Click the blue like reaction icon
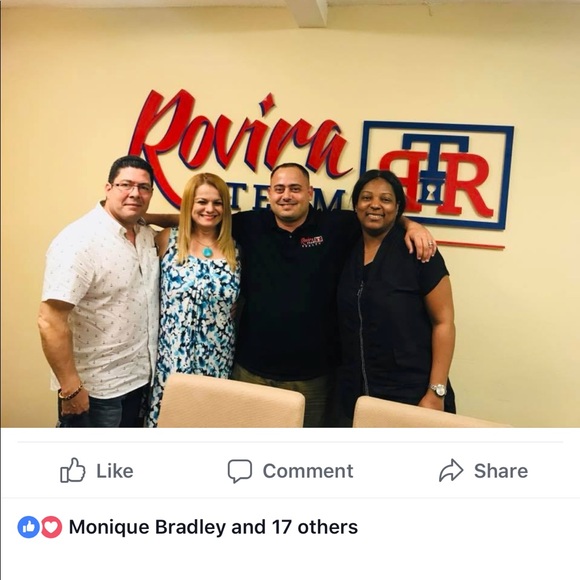 28,527
